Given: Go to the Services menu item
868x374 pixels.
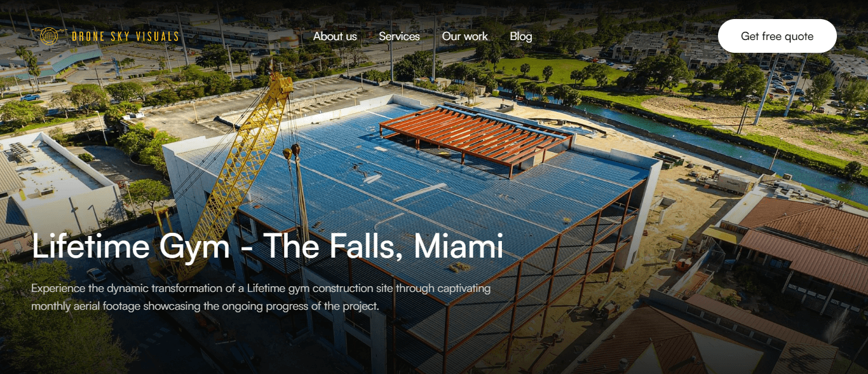Looking at the screenshot, I should 399,36.
